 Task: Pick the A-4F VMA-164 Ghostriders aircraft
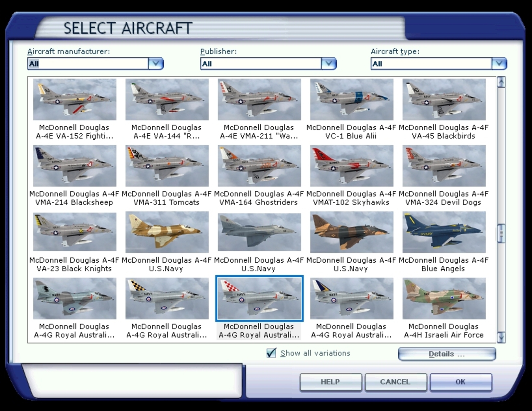259,166
